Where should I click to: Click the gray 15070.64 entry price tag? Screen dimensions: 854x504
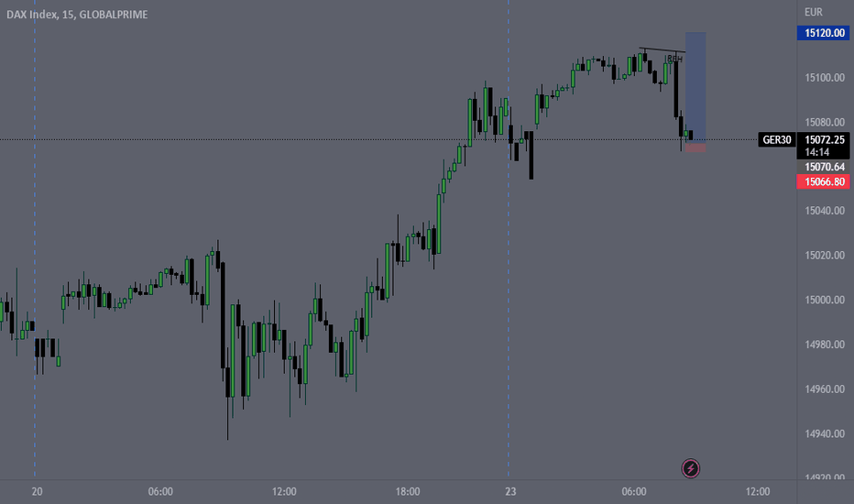click(x=823, y=167)
